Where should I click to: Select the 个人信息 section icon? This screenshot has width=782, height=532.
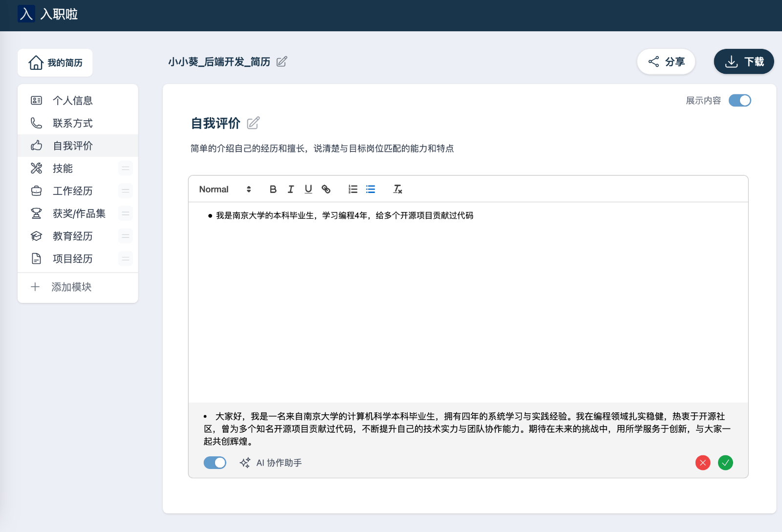pos(36,100)
